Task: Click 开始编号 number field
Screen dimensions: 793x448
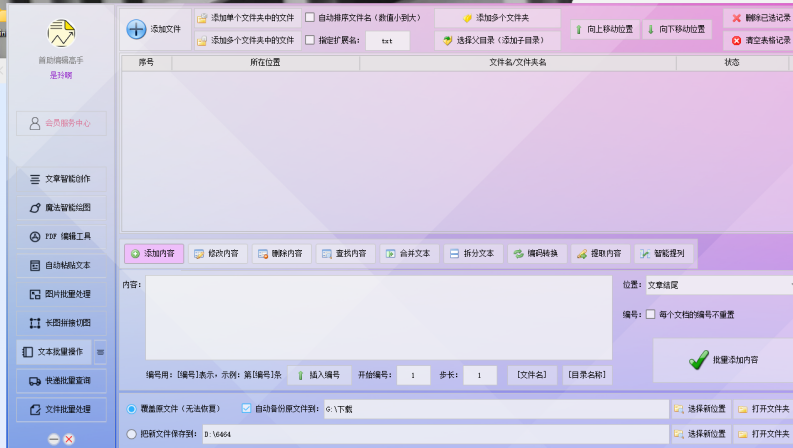Action: (x=413, y=375)
